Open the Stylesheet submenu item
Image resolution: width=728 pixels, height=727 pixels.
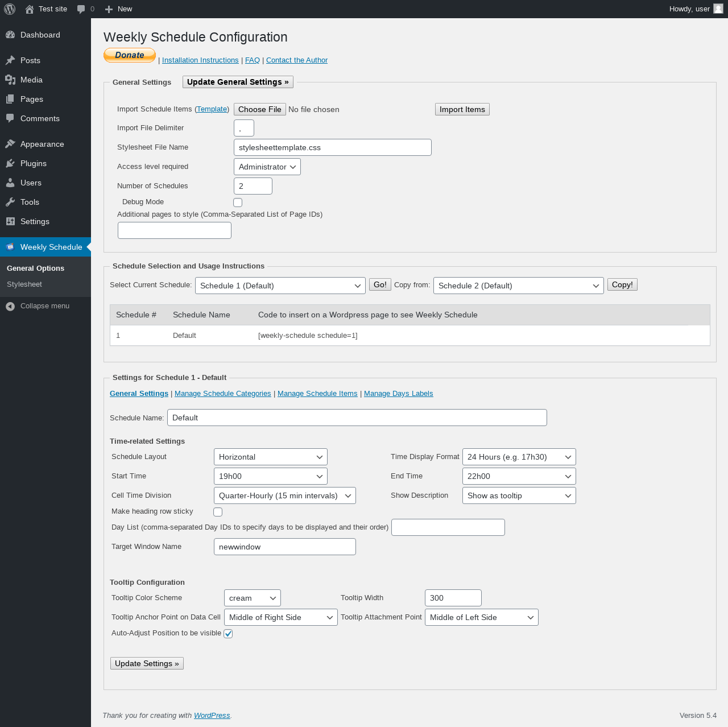coord(24,284)
